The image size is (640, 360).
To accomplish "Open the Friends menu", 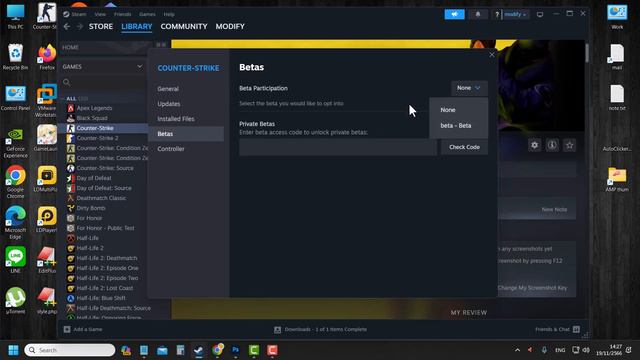I will 122,14.
